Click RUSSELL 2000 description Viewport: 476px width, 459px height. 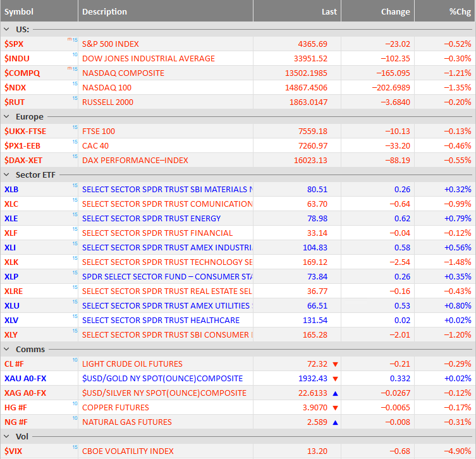[x=107, y=102]
